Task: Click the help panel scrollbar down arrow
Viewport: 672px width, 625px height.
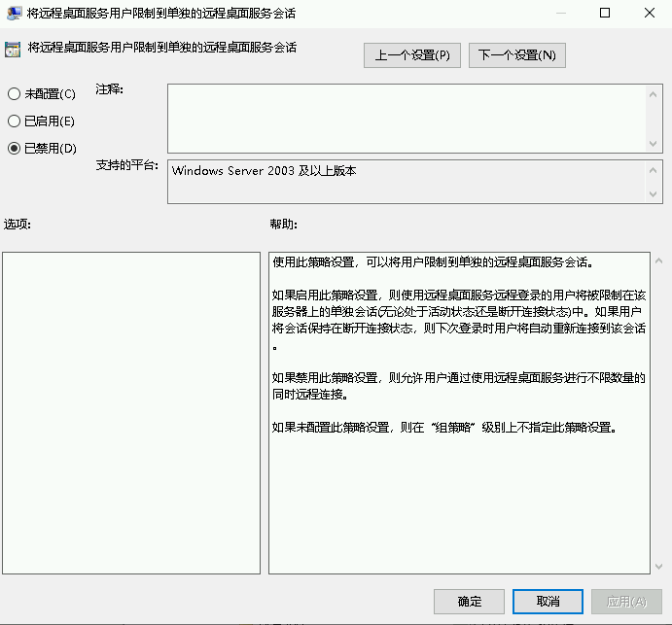Action: click(x=658, y=567)
